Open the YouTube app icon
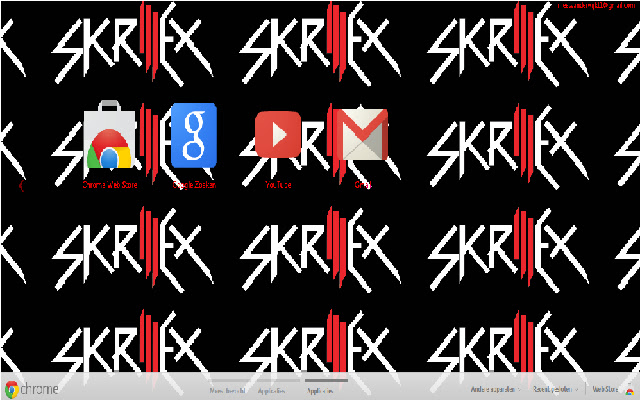The image size is (640, 400). click(x=278, y=134)
